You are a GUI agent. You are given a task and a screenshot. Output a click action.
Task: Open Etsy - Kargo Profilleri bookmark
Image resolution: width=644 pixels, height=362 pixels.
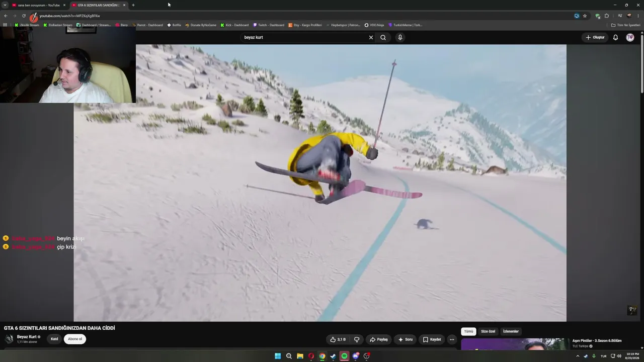pyautogui.click(x=305, y=25)
